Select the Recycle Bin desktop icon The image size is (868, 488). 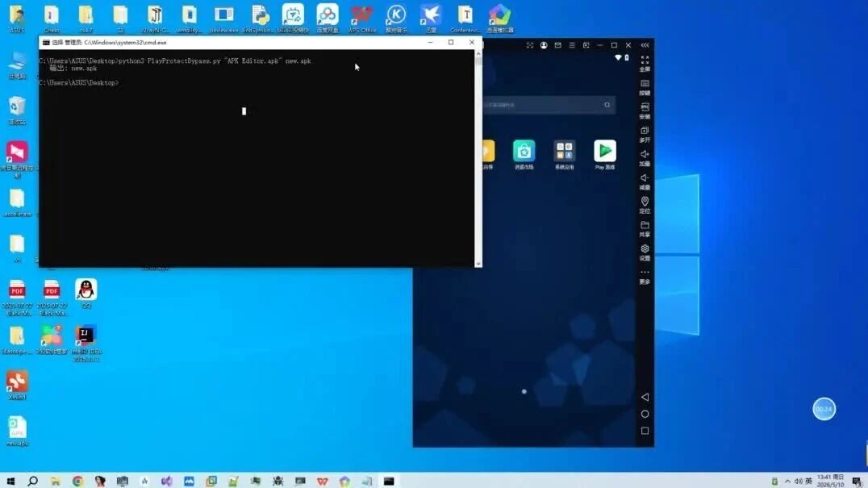(x=17, y=111)
